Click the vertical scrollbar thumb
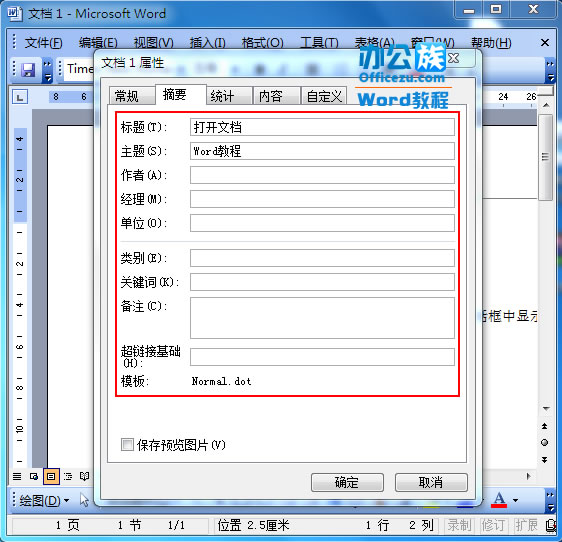 coord(545,157)
